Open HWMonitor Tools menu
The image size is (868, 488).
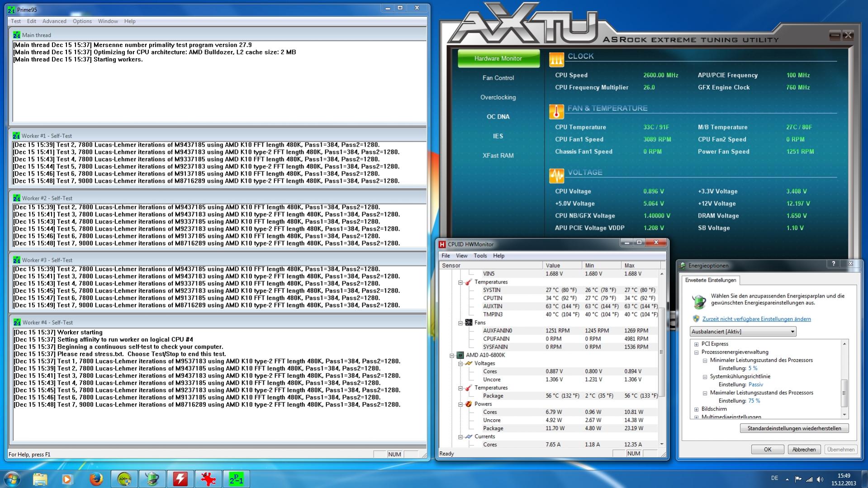tap(480, 256)
